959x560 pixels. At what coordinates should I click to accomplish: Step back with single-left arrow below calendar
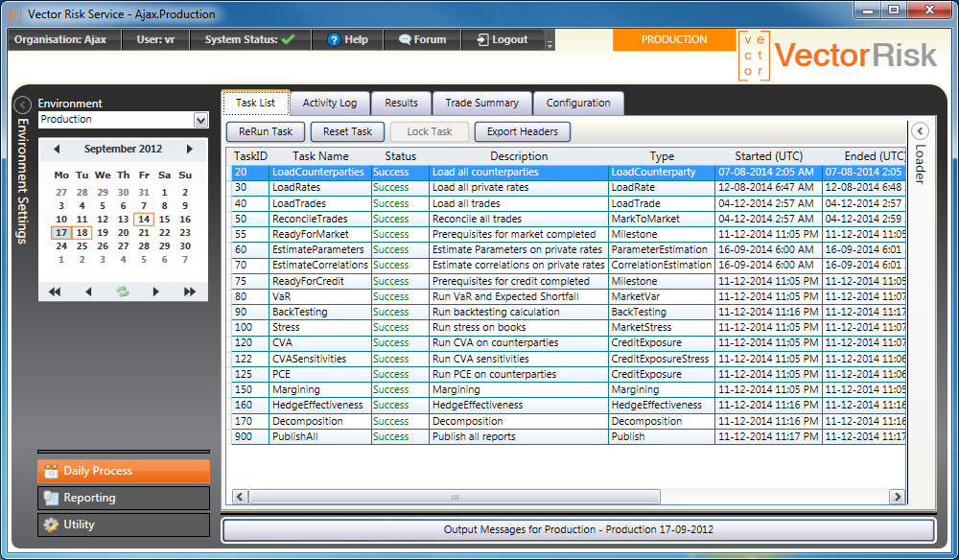pos(88,292)
